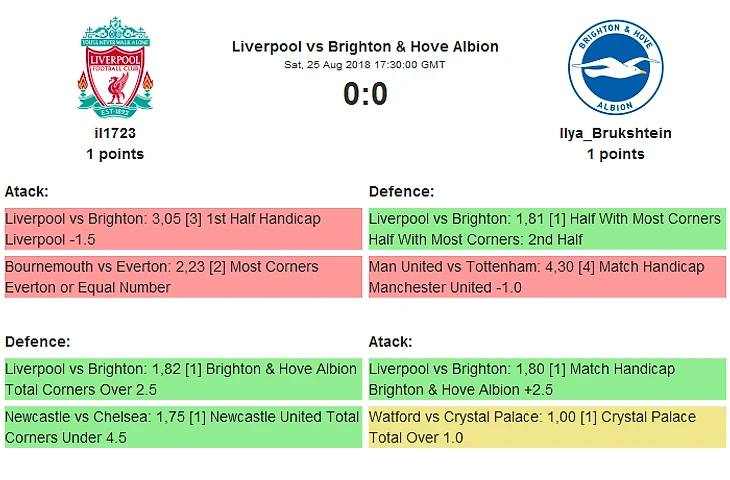Click the right Defence heading
Viewport: 730px width, 480px height.
[x=401, y=191]
